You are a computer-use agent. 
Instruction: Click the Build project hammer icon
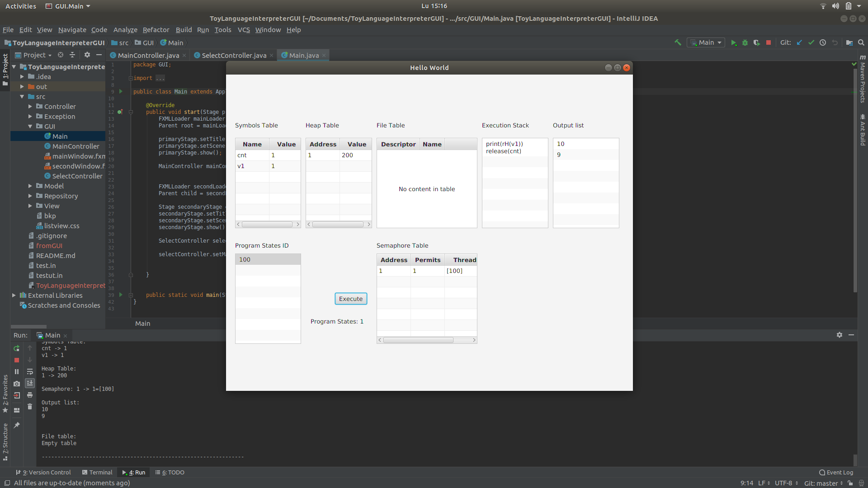[x=678, y=42]
